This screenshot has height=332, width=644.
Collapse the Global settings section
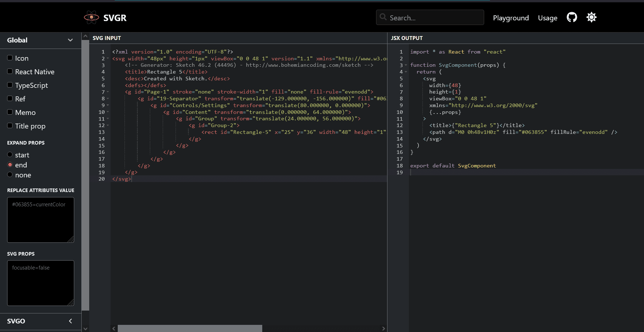click(x=70, y=40)
